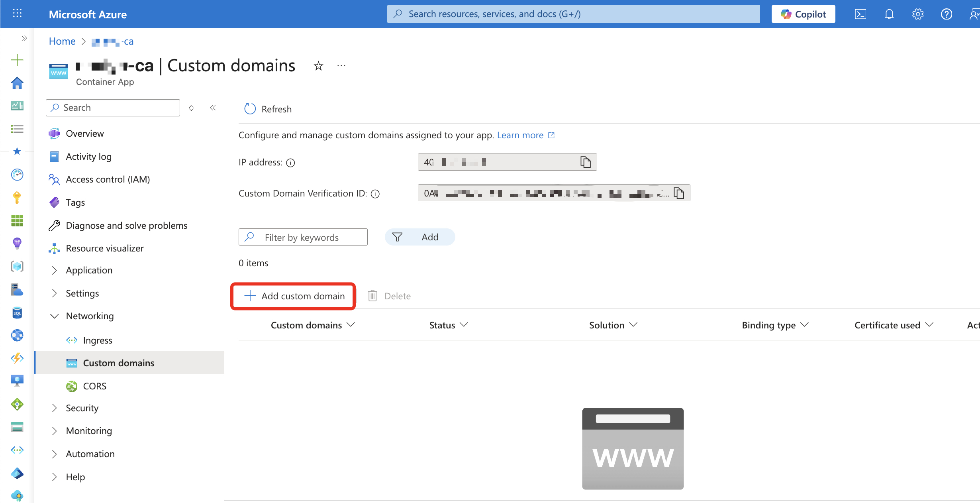Go to Home via the house sidebar icon
Viewport: 980px width, 503px height.
pyautogui.click(x=17, y=83)
